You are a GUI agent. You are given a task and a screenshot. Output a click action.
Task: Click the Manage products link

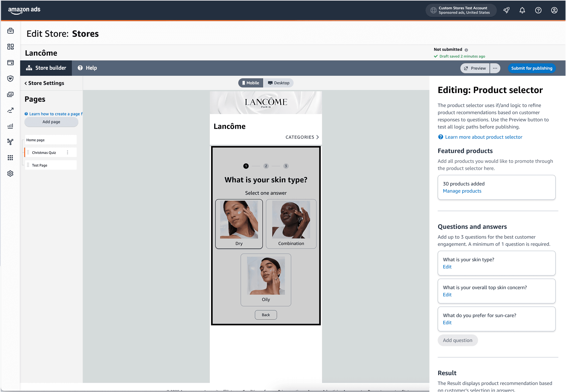tap(462, 191)
